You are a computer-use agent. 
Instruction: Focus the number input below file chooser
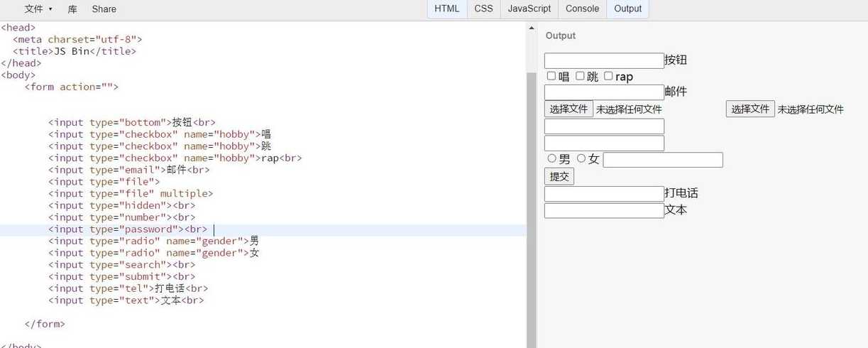(x=604, y=126)
